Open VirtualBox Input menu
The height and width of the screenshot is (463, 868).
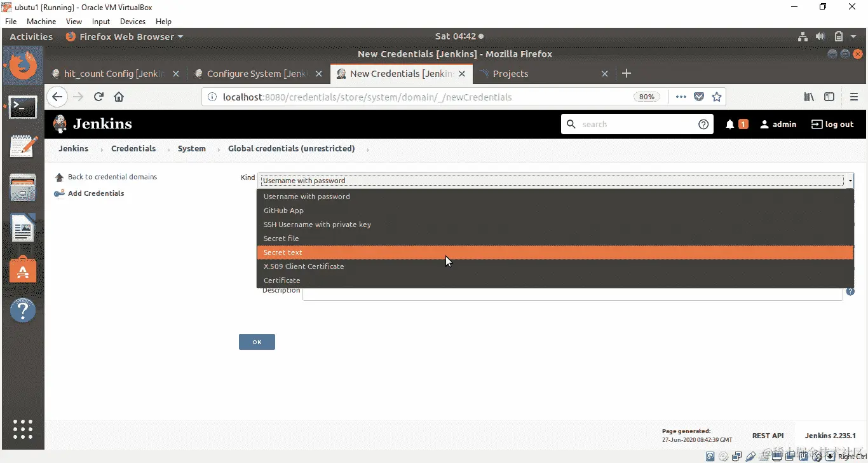tap(101, 22)
